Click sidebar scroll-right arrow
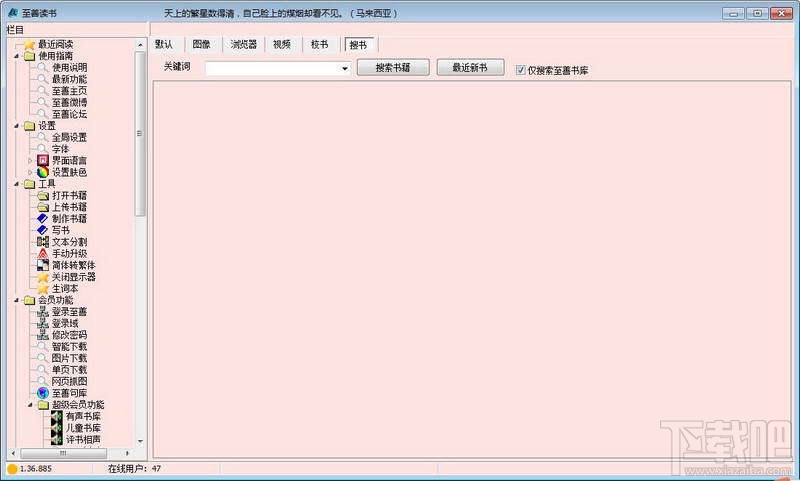The image size is (800, 481). point(128,453)
